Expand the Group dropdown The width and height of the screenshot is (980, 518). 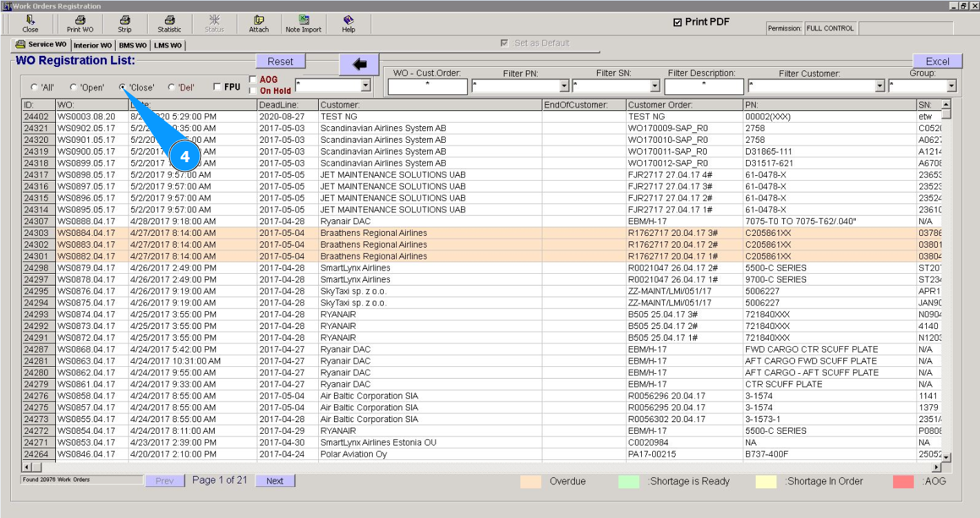point(952,86)
